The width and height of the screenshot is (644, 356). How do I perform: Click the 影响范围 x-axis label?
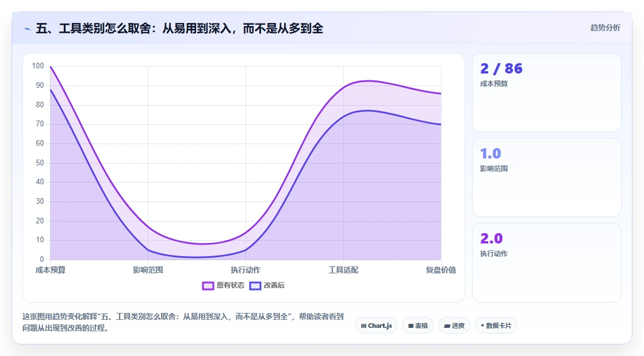[x=148, y=270]
